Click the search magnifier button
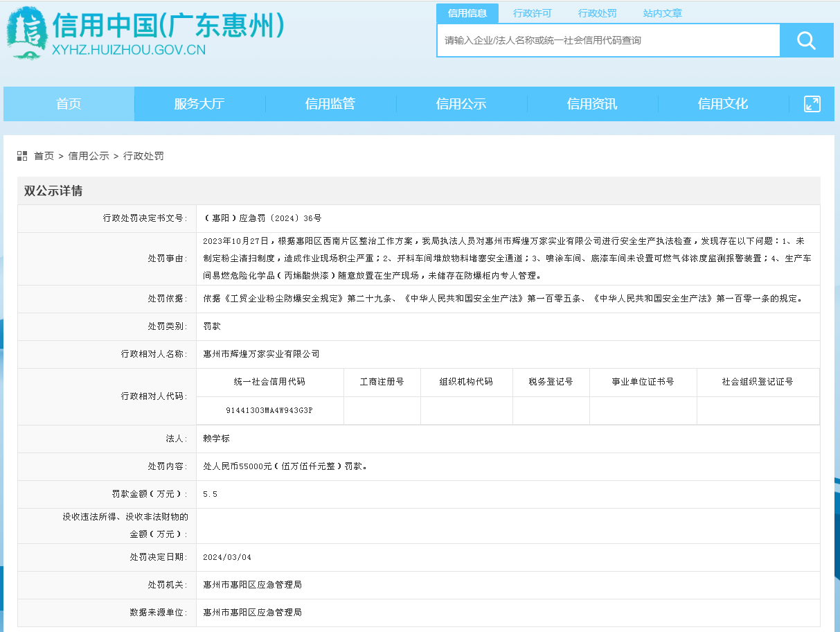This screenshot has height=632, width=840. (806, 40)
